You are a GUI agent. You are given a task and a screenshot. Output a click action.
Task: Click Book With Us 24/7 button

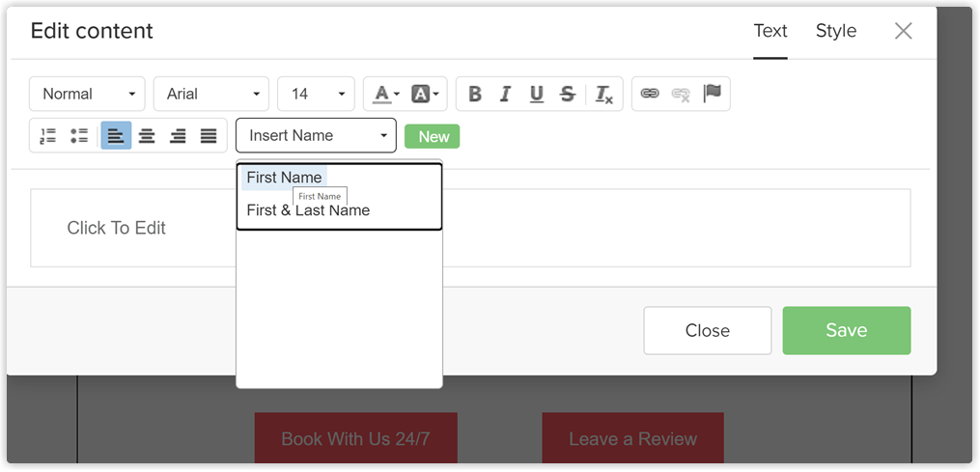click(355, 438)
